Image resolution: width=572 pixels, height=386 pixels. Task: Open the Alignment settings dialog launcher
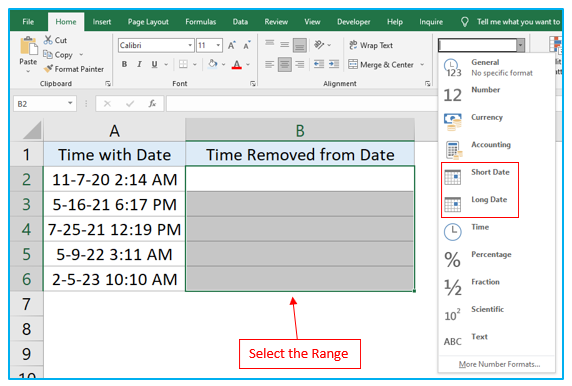tap(428, 84)
